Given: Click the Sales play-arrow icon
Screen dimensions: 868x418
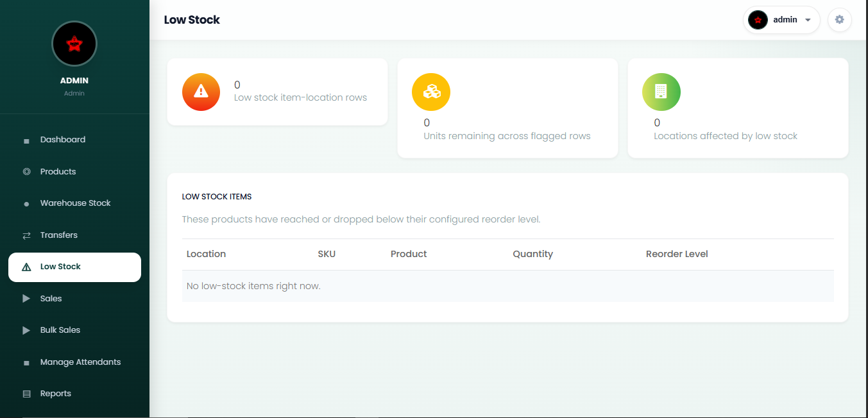Looking at the screenshot, I should pos(26,299).
